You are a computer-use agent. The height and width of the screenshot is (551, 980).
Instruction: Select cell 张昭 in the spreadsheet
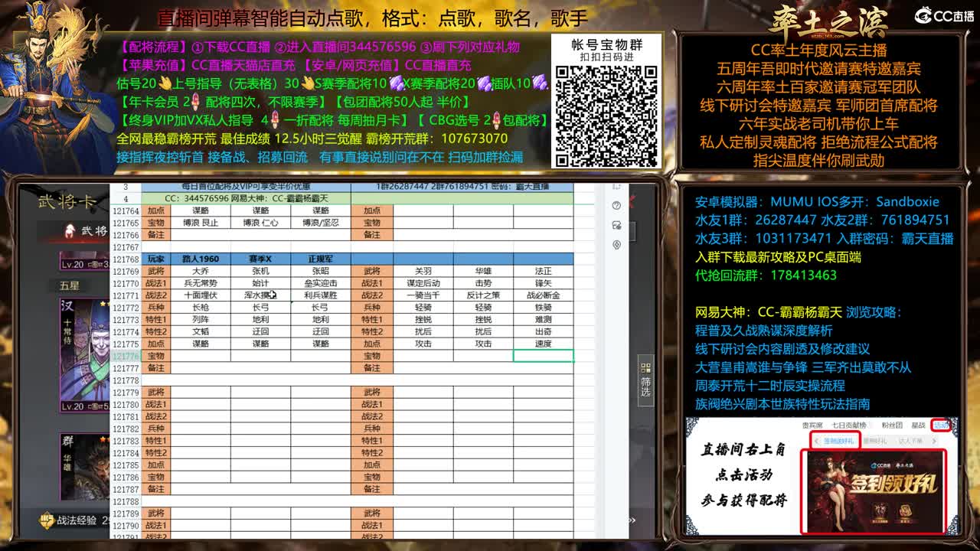pyautogui.click(x=320, y=271)
